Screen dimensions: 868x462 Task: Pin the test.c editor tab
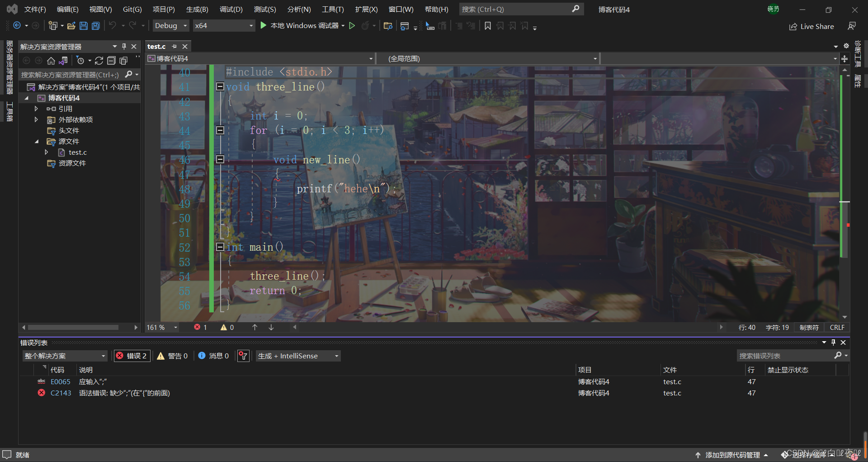point(175,47)
